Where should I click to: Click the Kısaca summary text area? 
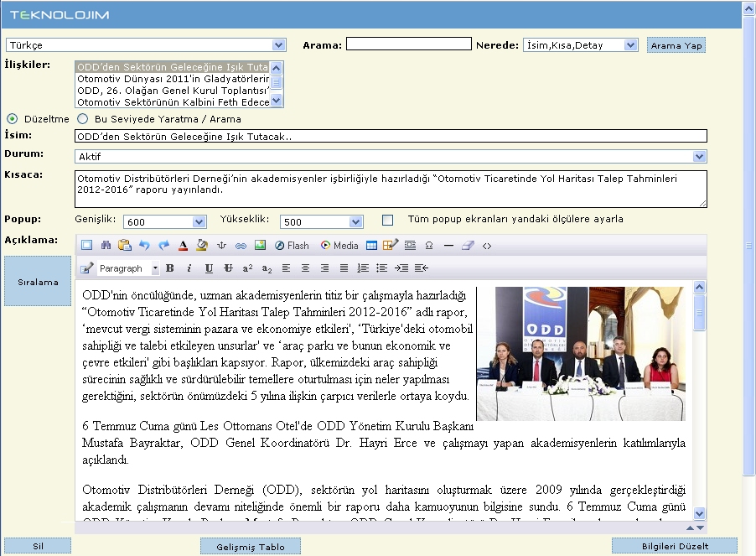[391, 189]
